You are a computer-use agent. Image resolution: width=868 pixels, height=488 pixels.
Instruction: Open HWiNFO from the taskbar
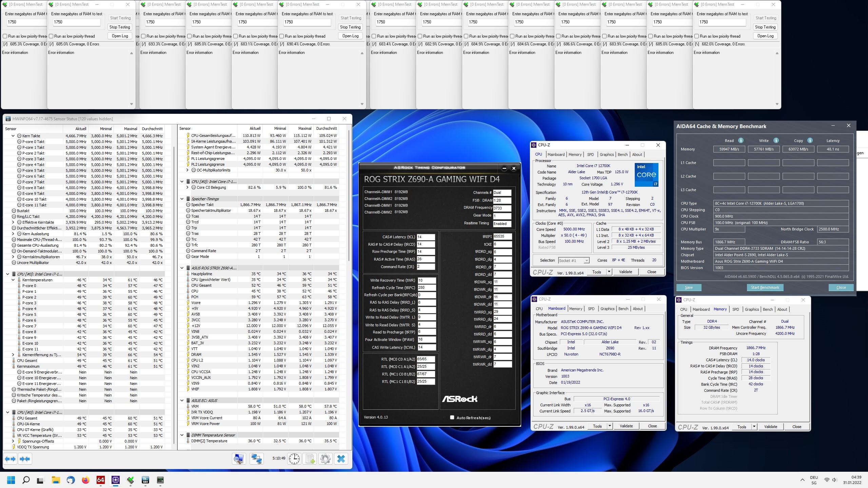click(x=145, y=480)
